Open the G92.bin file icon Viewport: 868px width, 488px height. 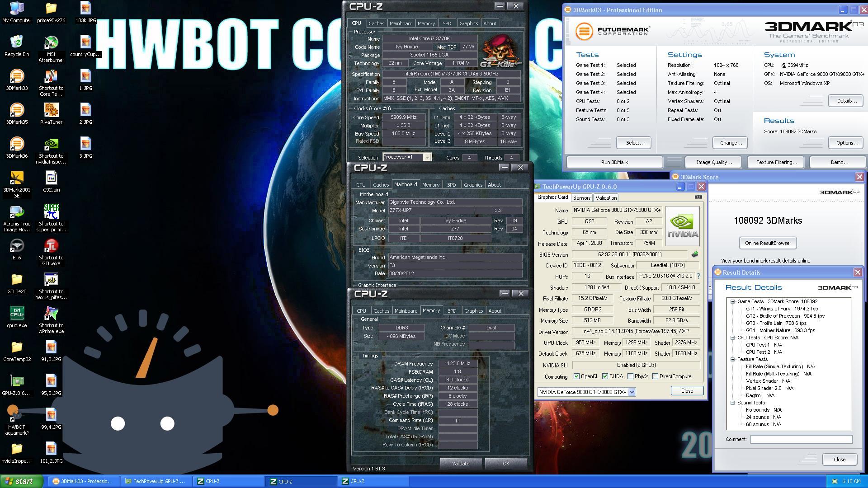click(x=51, y=182)
